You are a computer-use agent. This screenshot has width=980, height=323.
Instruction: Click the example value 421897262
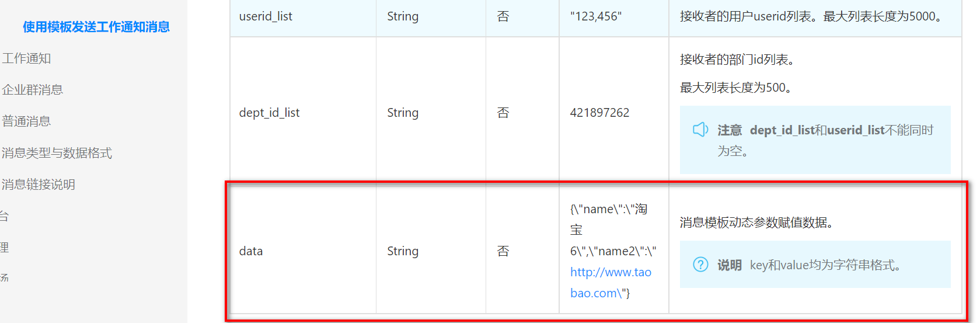click(x=599, y=113)
